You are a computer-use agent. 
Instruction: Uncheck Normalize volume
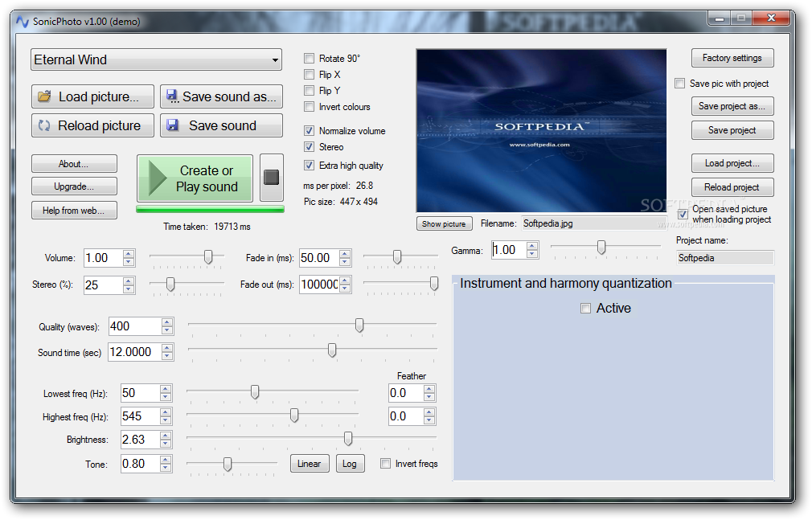(310, 130)
